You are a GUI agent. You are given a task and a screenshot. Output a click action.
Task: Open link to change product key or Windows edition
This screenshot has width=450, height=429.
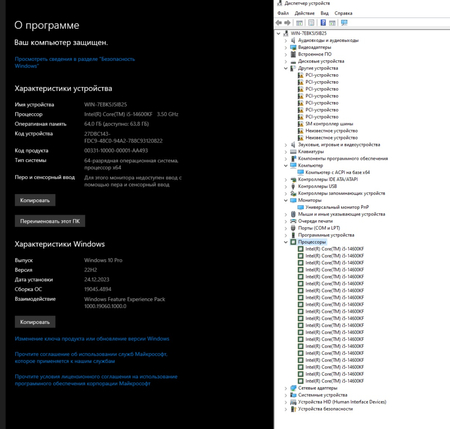pyautogui.click(x=92, y=339)
